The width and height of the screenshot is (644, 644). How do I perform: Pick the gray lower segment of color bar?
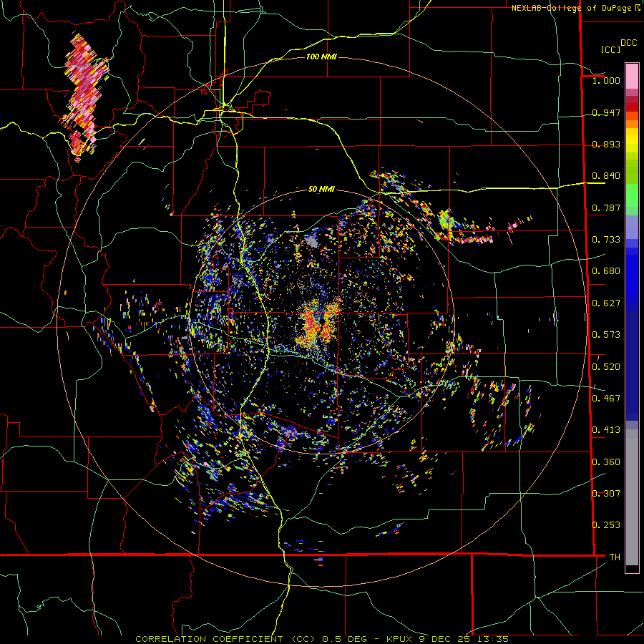click(x=632, y=497)
